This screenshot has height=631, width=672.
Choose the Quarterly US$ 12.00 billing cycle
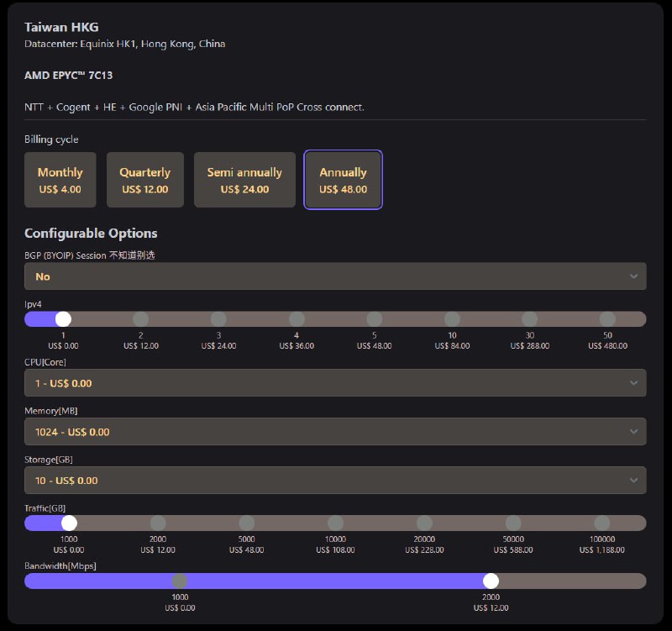(144, 180)
